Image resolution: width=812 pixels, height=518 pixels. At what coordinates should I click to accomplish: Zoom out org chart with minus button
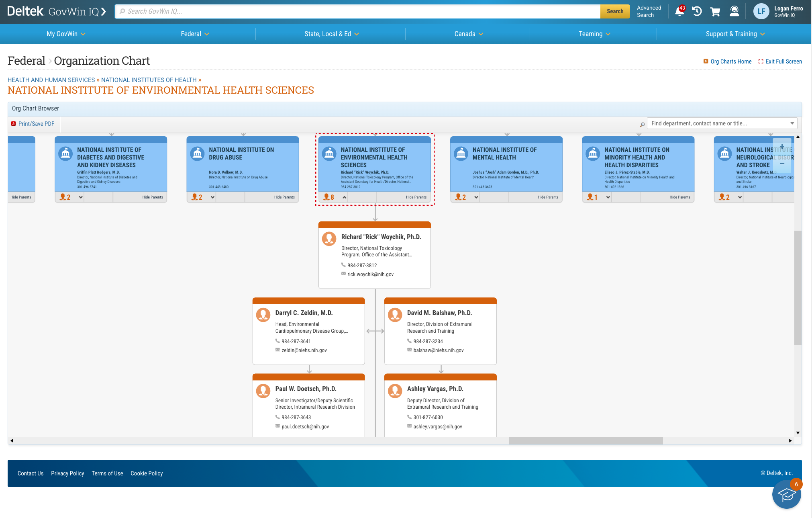782,164
